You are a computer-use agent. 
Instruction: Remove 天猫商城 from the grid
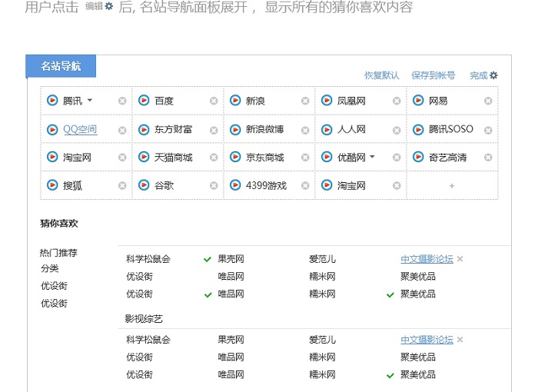pos(214,158)
